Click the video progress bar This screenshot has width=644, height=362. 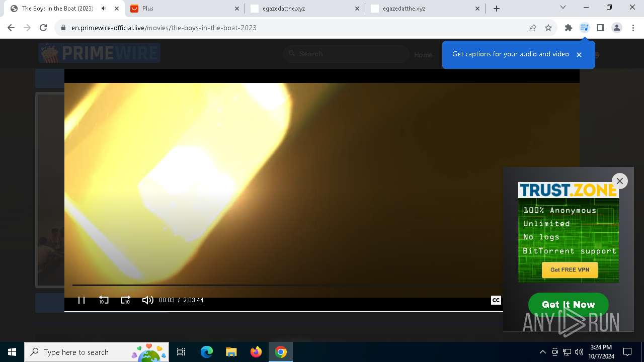point(287,285)
